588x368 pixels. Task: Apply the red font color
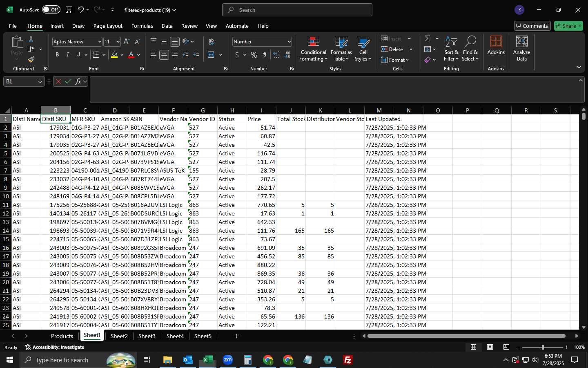tap(131, 55)
